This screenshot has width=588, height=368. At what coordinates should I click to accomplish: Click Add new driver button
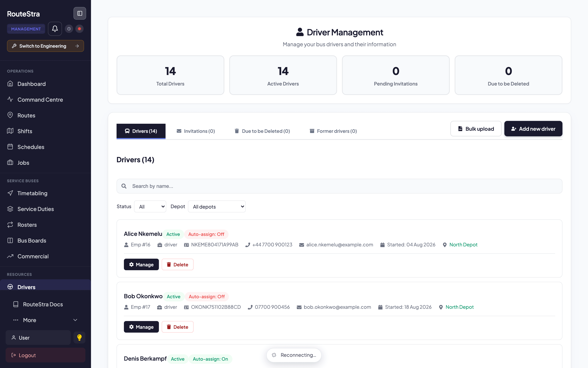[x=533, y=129]
